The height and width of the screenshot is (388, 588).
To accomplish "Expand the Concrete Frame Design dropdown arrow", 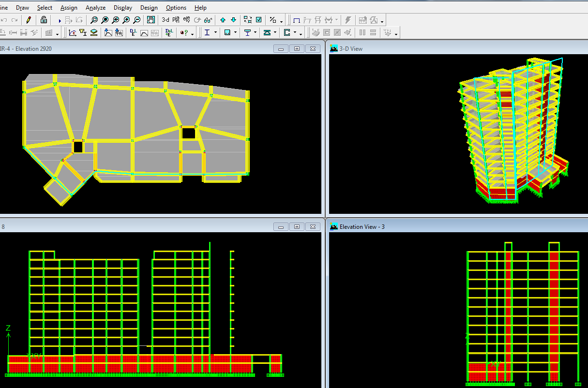I will point(236,33).
